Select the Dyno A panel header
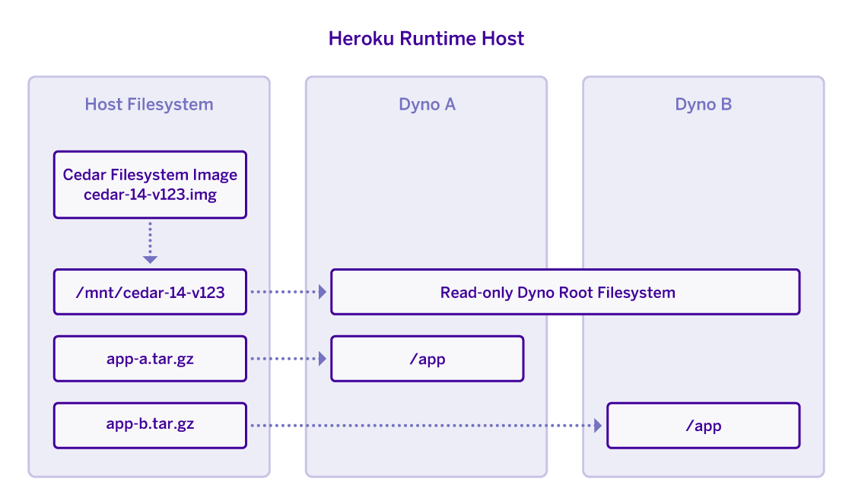852x504 pixels. tap(427, 104)
